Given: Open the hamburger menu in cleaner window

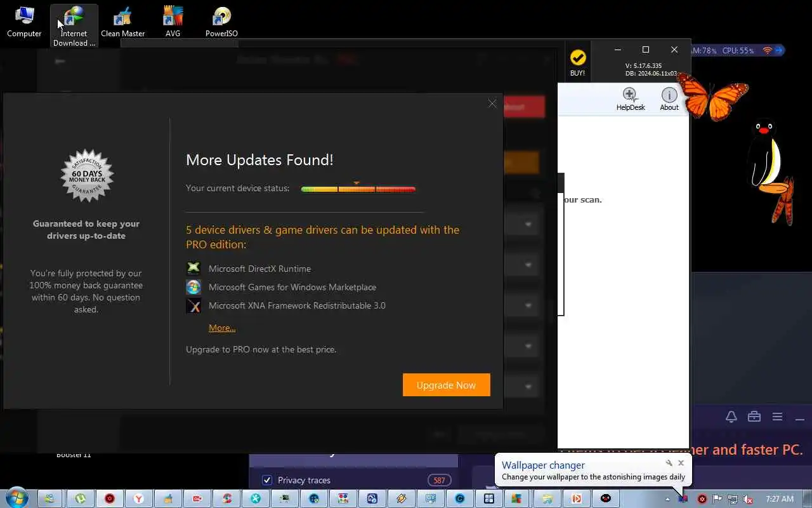Looking at the screenshot, I should (x=777, y=417).
